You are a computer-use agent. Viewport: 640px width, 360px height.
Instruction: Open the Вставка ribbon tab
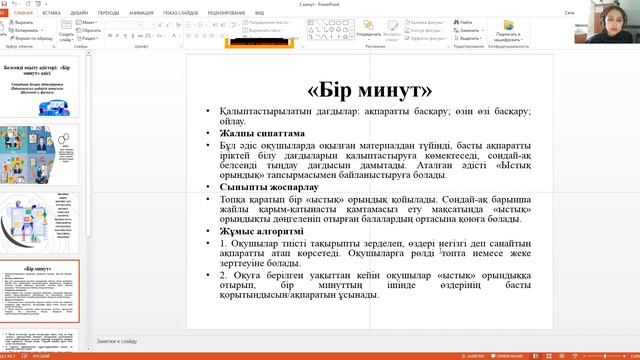click(51, 13)
